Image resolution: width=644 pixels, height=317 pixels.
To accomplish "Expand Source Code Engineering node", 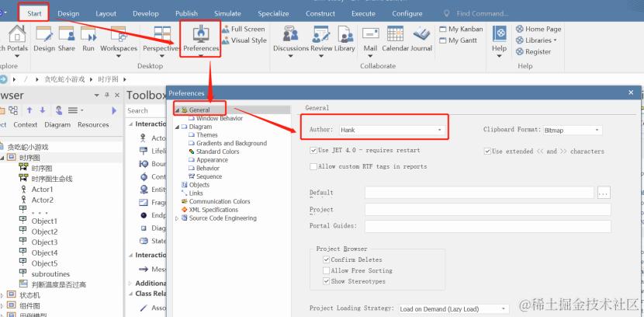I will (x=177, y=218).
